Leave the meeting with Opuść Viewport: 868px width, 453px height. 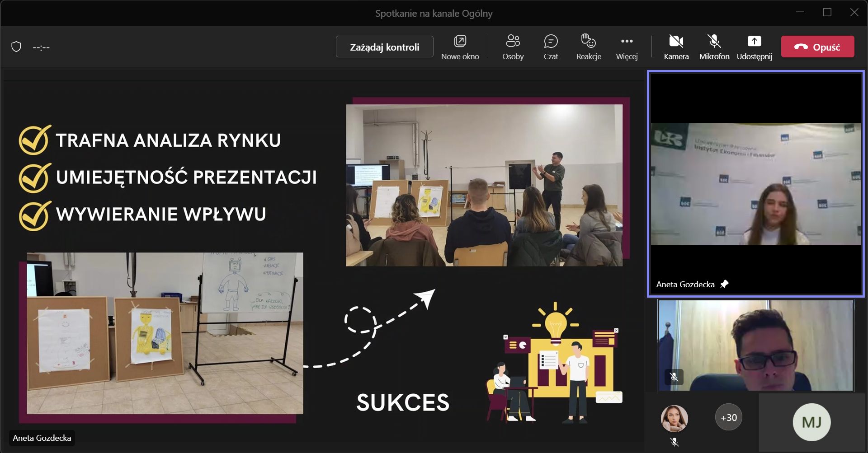click(817, 47)
